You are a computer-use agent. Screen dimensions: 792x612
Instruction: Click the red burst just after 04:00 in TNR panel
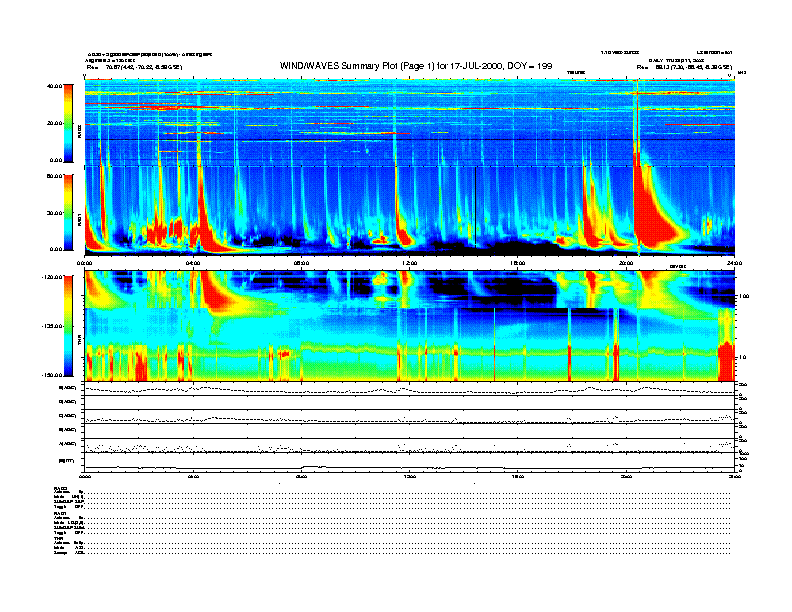pyautogui.click(x=215, y=292)
